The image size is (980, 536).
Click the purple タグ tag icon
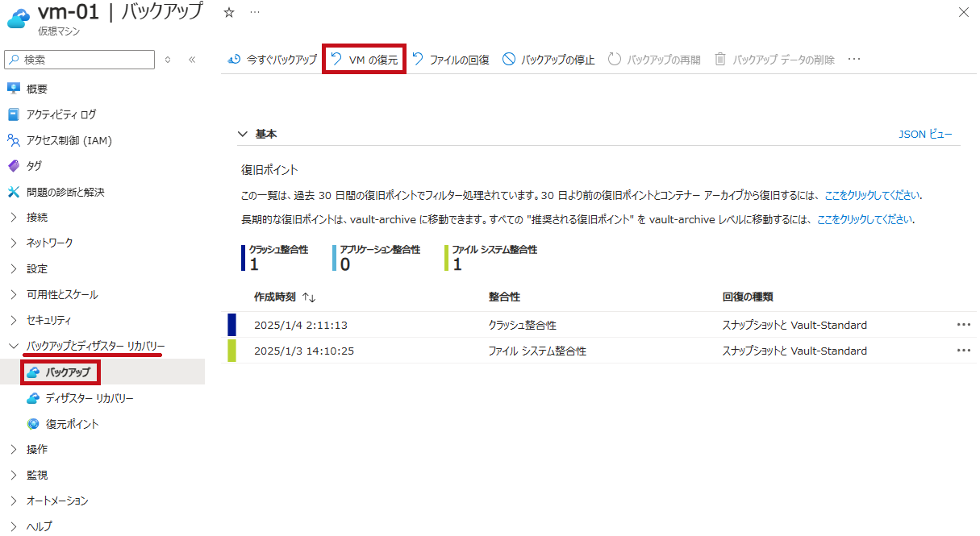13,166
